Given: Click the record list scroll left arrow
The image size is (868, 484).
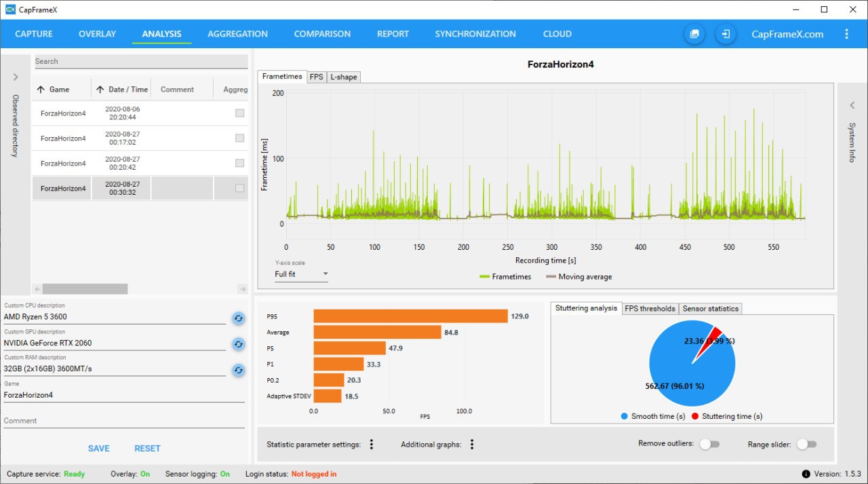Looking at the screenshot, I should pyautogui.click(x=37, y=289).
